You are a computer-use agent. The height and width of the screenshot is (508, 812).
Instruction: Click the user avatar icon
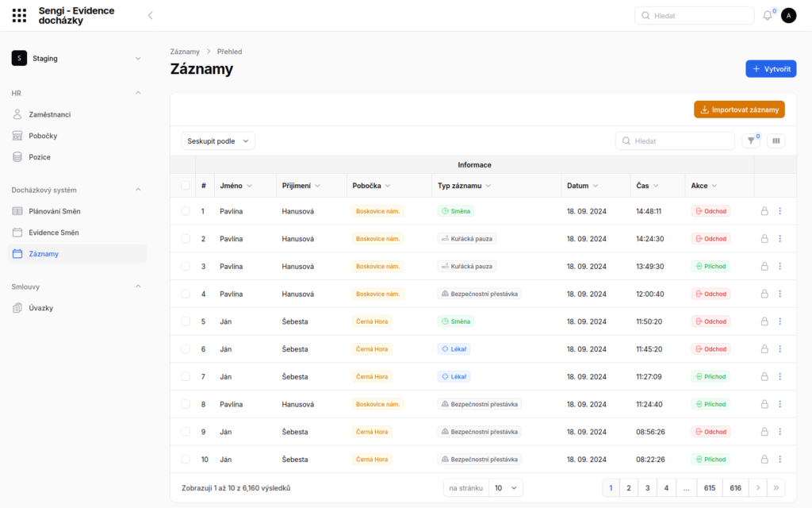[x=788, y=16]
